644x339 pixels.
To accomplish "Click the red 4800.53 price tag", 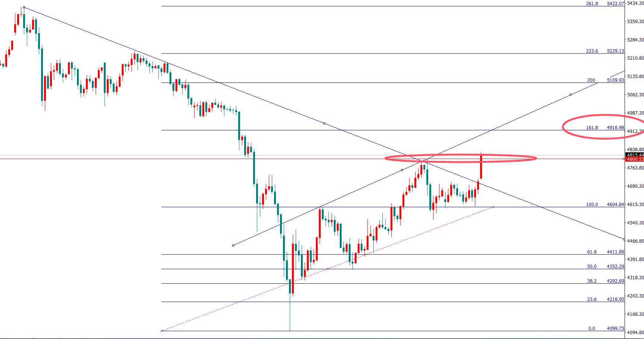I will pos(635,159).
